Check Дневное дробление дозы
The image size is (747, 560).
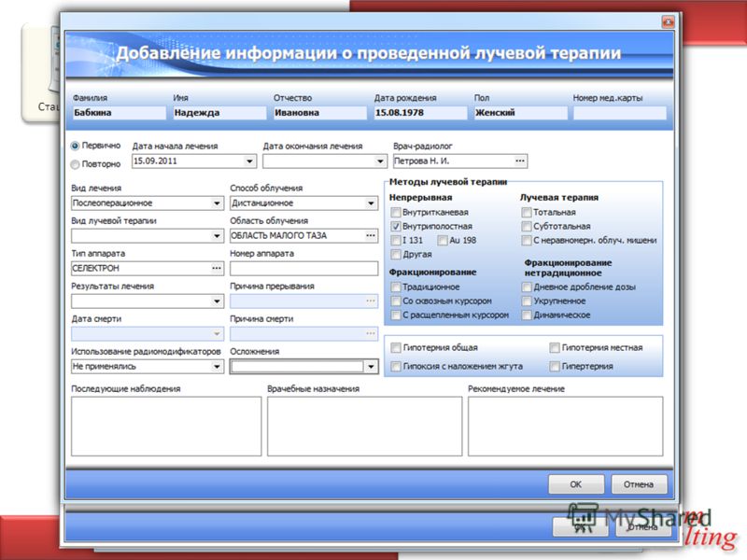pos(527,287)
